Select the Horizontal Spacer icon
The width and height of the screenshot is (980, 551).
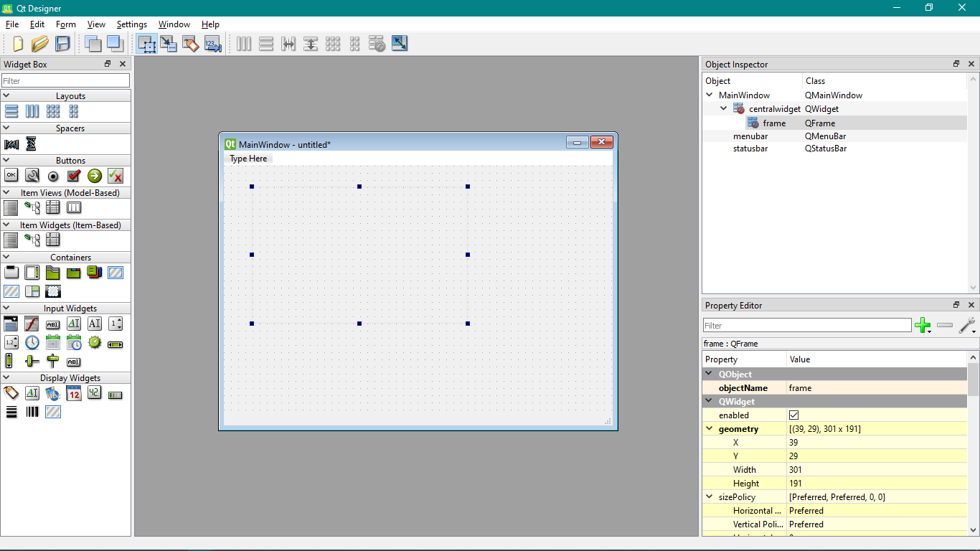(11, 143)
